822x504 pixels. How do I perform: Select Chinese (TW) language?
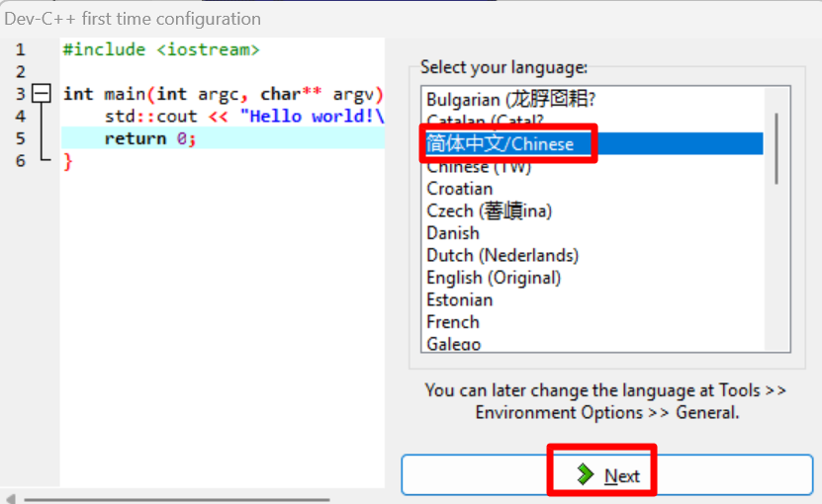coord(592,166)
